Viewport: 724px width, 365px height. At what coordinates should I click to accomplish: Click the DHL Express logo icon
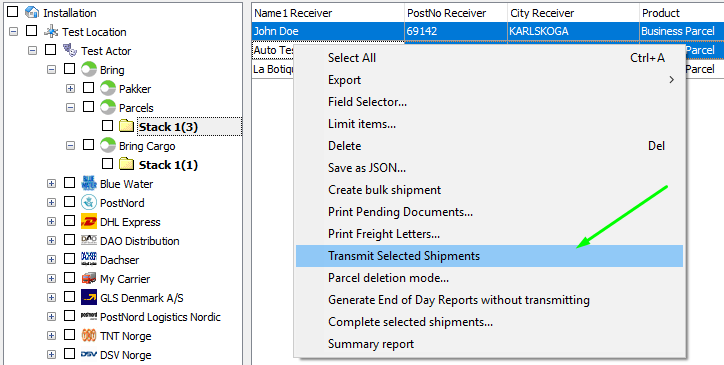pos(89,221)
